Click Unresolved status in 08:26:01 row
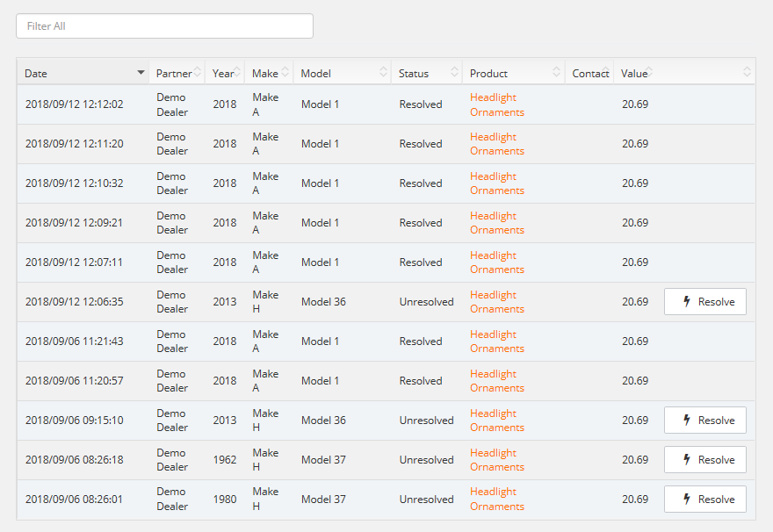This screenshot has width=773, height=532. (426, 499)
